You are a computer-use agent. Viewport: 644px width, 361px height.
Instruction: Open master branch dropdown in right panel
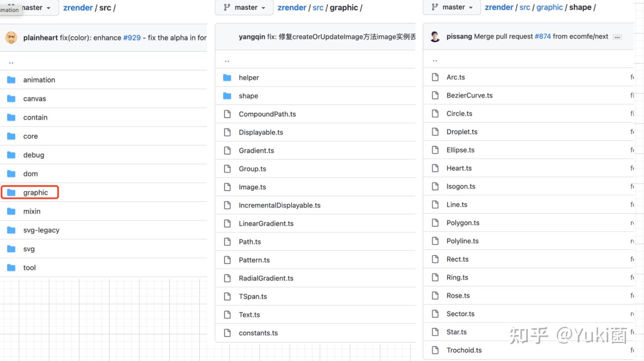coord(452,8)
